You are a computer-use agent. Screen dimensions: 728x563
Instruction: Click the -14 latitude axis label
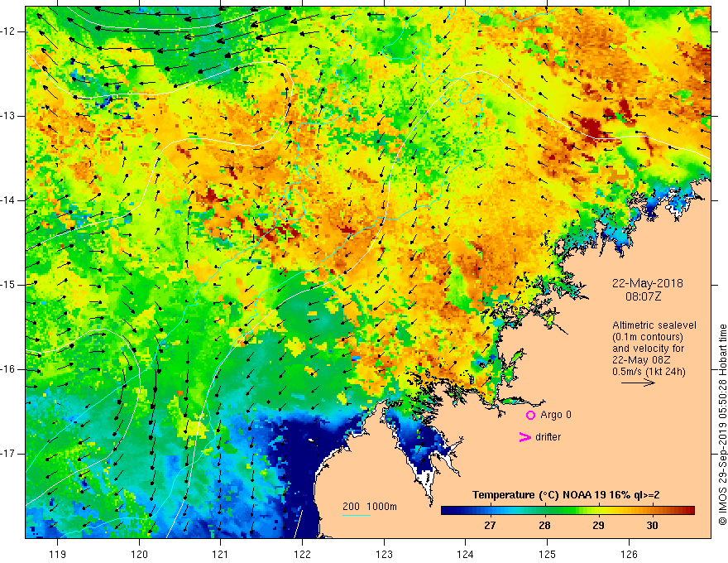click(8, 200)
